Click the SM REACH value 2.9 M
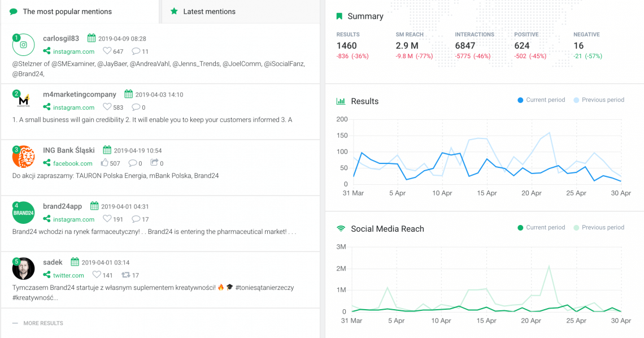Viewport: 644px width, 338px height. pos(407,46)
